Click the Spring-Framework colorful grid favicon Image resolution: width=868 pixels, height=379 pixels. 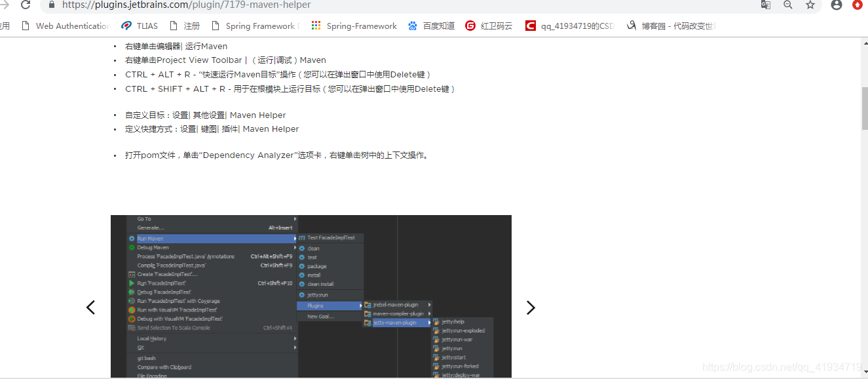[316, 26]
